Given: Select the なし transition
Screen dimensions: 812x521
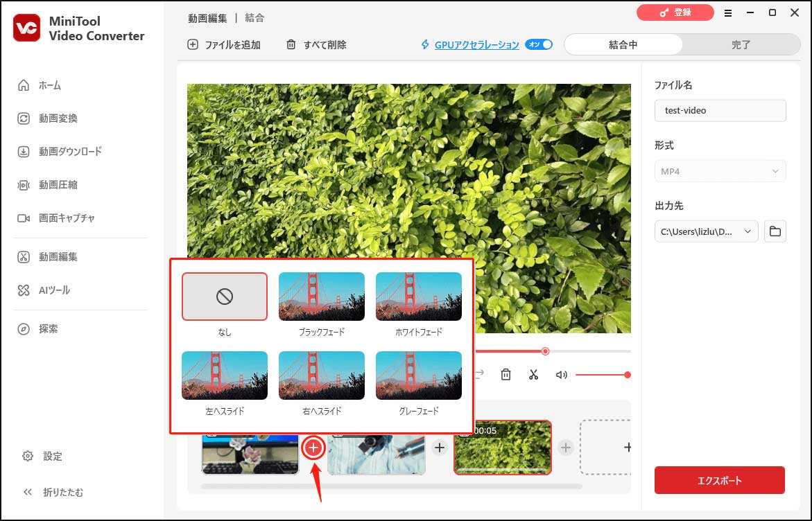Looking at the screenshot, I should [x=224, y=297].
